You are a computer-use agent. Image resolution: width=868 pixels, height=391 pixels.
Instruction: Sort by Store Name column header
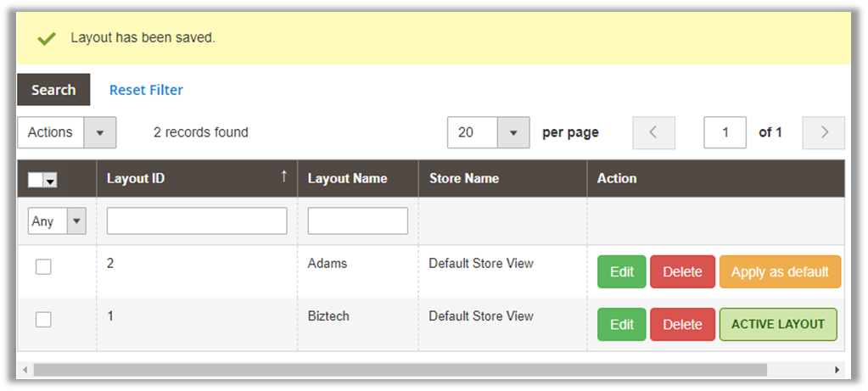tap(463, 178)
